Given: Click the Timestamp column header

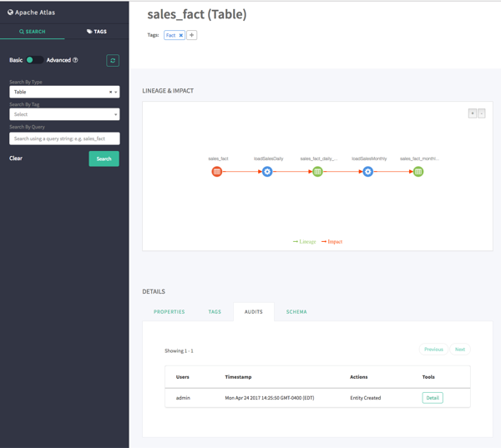Looking at the screenshot, I should tap(238, 377).
